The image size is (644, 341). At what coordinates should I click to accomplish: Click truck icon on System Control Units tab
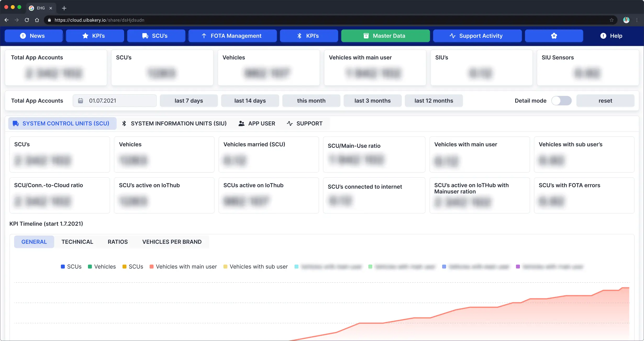(x=16, y=123)
